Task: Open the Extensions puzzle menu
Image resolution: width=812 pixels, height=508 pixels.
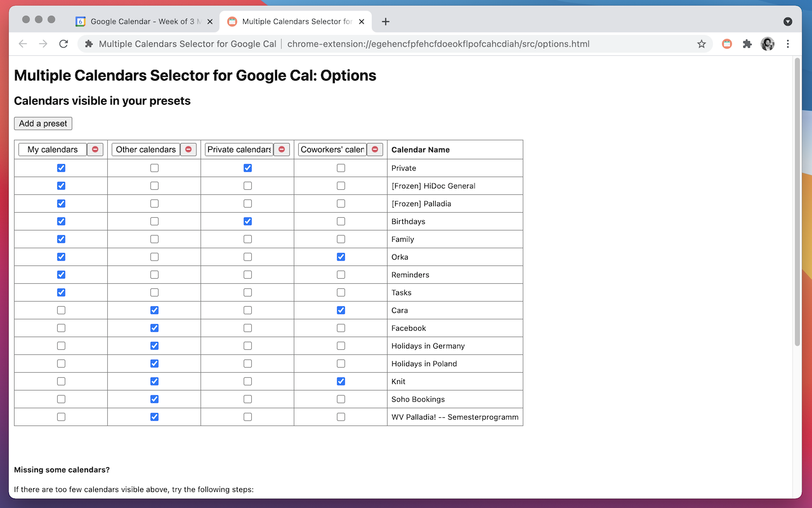Action: (747, 44)
